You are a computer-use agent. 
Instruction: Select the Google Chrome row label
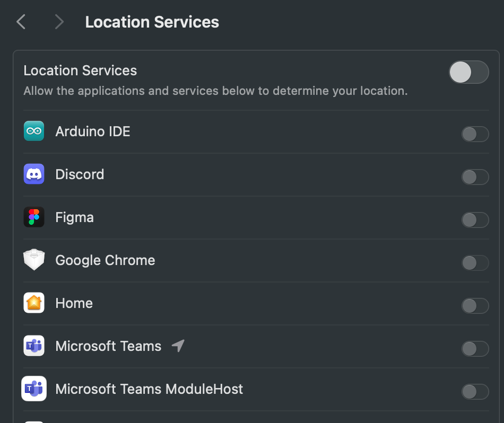[x=105, y=260]
